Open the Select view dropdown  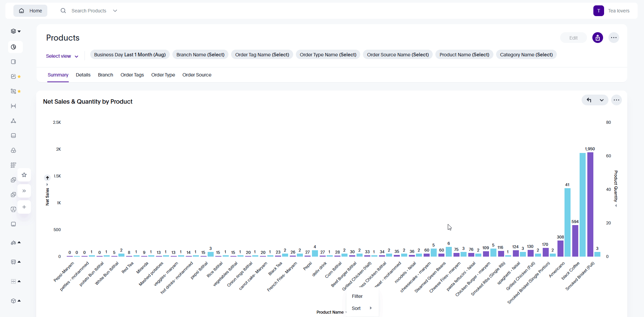[x=62, y=56]
